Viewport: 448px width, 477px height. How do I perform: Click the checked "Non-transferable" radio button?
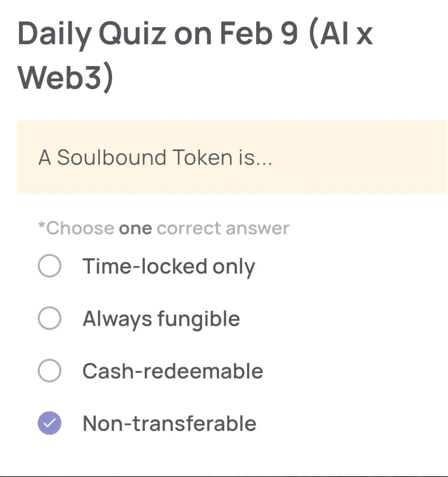coord(49,423)
